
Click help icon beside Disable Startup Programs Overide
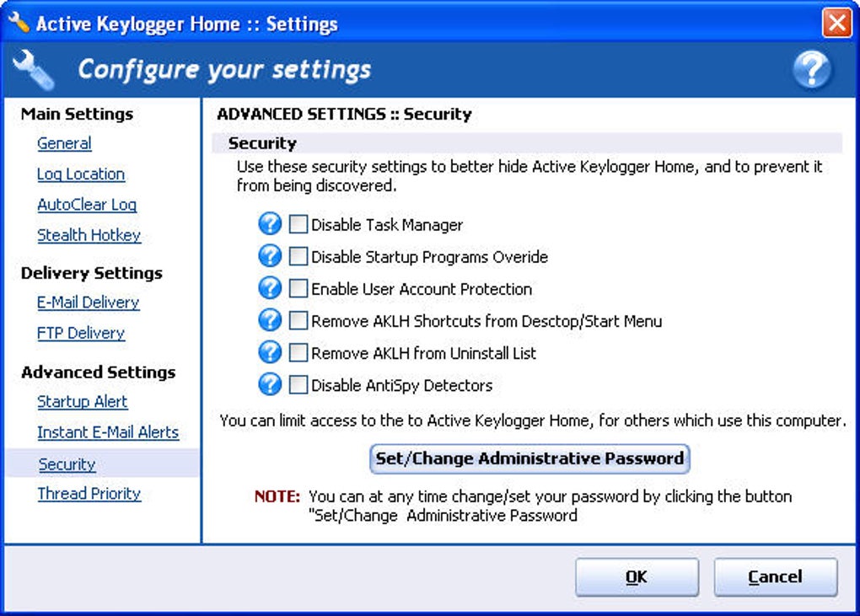[x=270, y=256]
